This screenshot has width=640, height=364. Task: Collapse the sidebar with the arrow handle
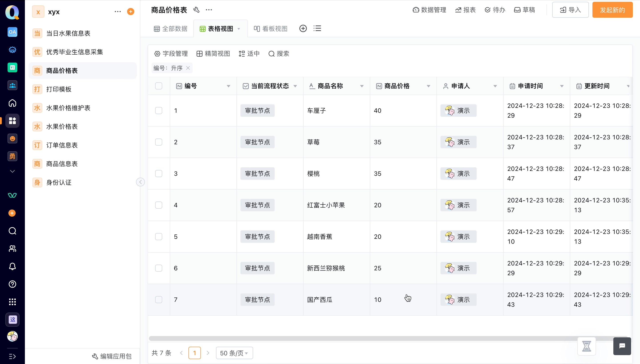(x=140, y=182)
